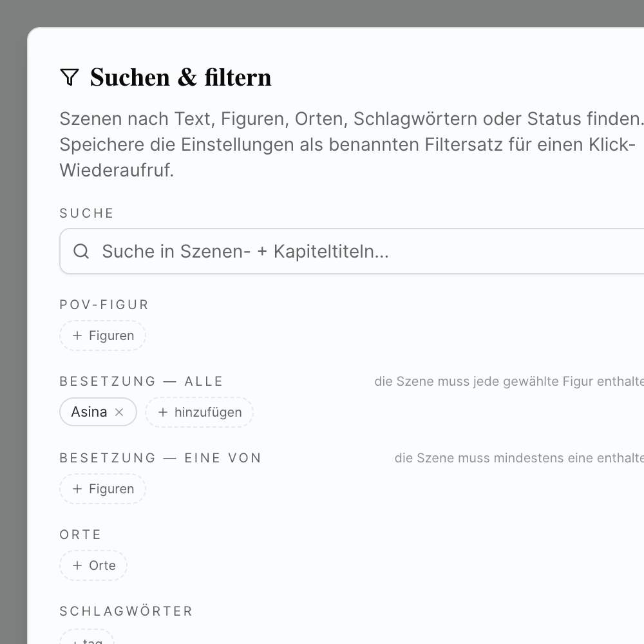The width and height of the screenshot is (644, 644).
Task: Click the hint about jede gewählte Figur
Action: coord(509,381)
